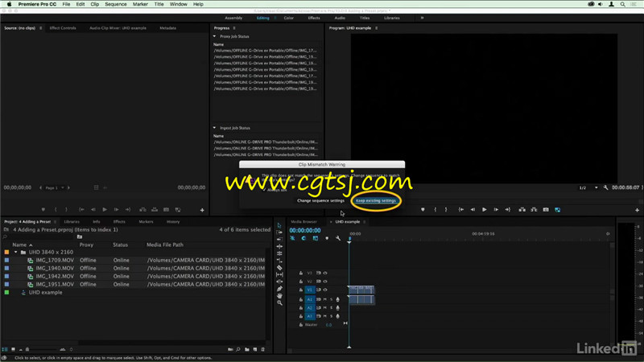Collapse the Proxy Job Status section

point(214,36)
